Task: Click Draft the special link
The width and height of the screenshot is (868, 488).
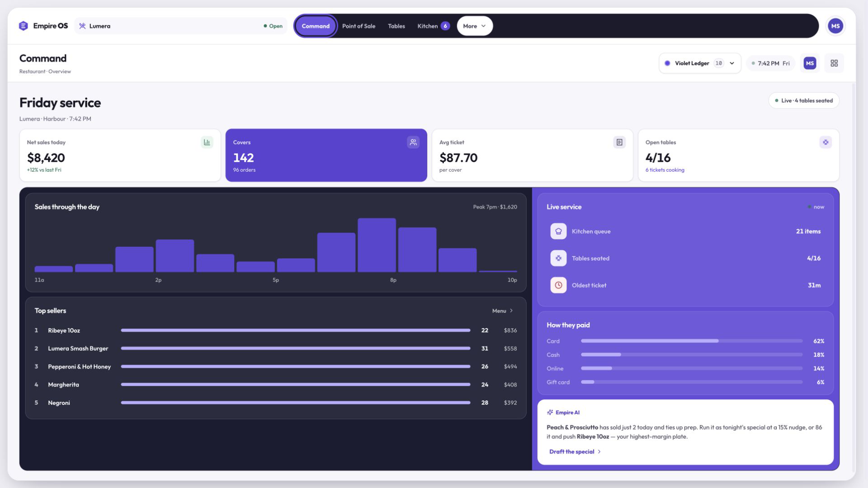Action: tap(575, 451)
